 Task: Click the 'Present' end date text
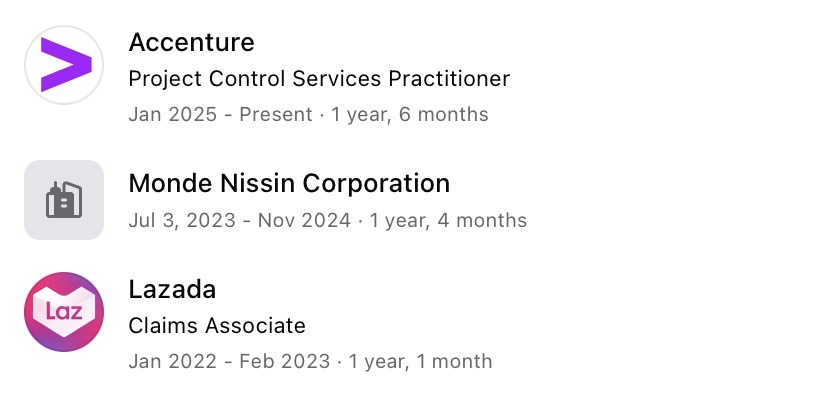tap(276, 115)
